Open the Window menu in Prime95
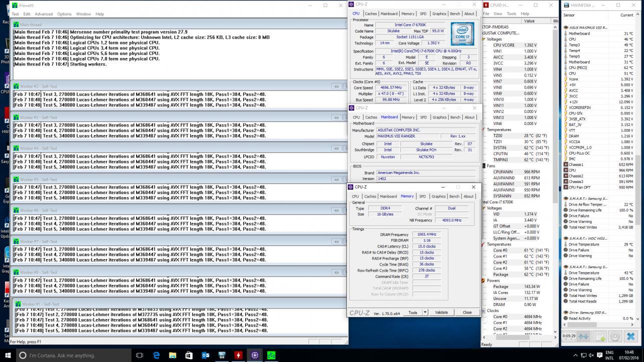This screenshot has height=362, width=644. pyautogui.click(x=83, y=14)
